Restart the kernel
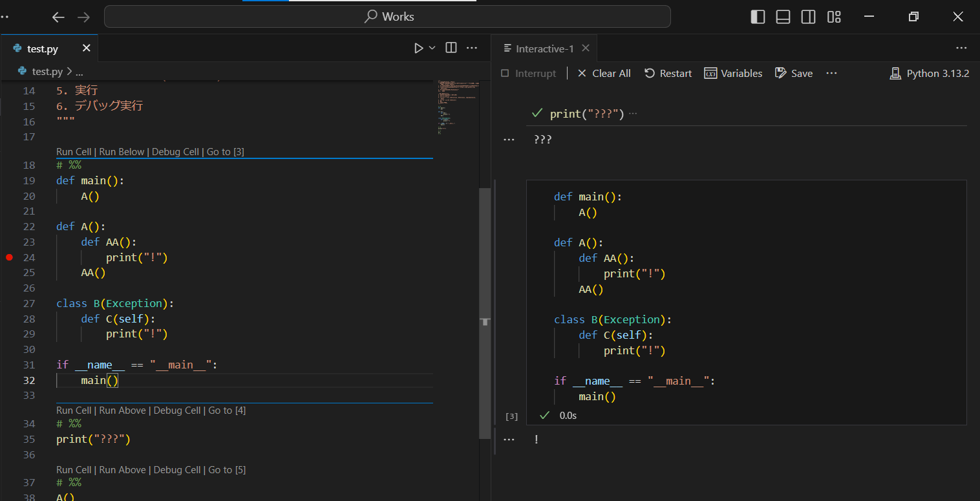Viewport: 980px width, 501px height. point(668,74)
